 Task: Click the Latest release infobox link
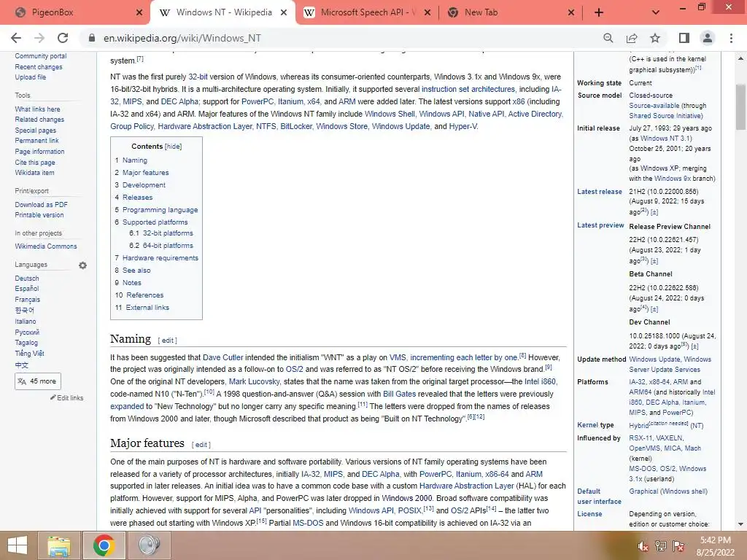(x=600, y=192)
